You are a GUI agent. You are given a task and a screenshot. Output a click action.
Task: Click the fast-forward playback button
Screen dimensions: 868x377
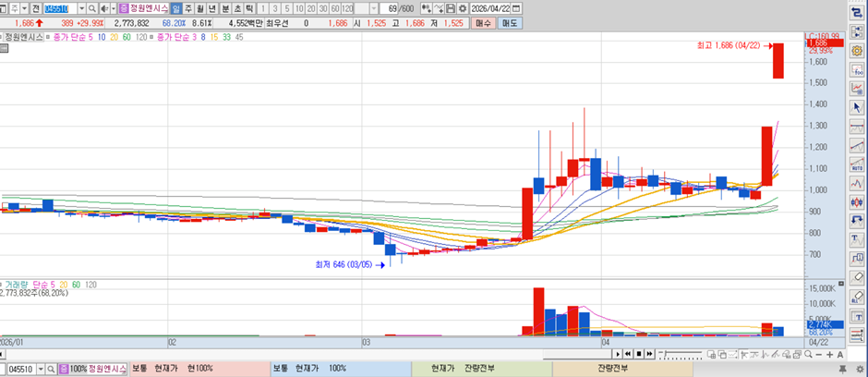point(649,354)
